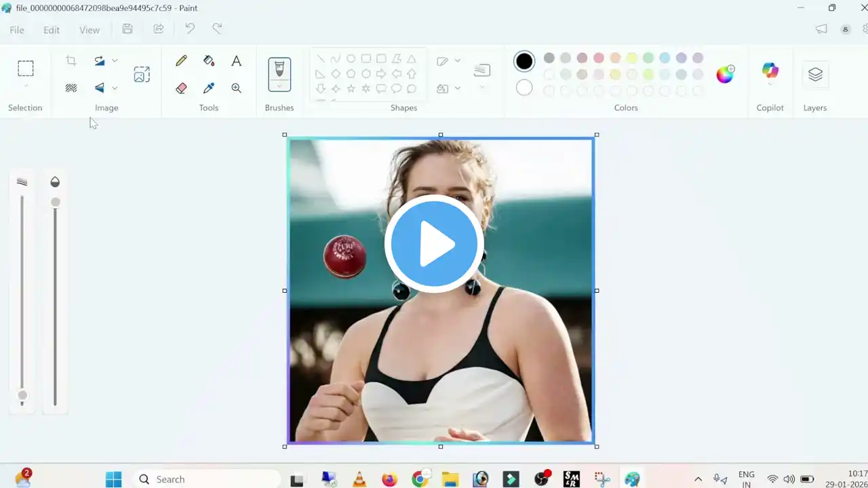Select the star shape
The image size is (868, 488).
pyautogui.click(x=350, y=88)
